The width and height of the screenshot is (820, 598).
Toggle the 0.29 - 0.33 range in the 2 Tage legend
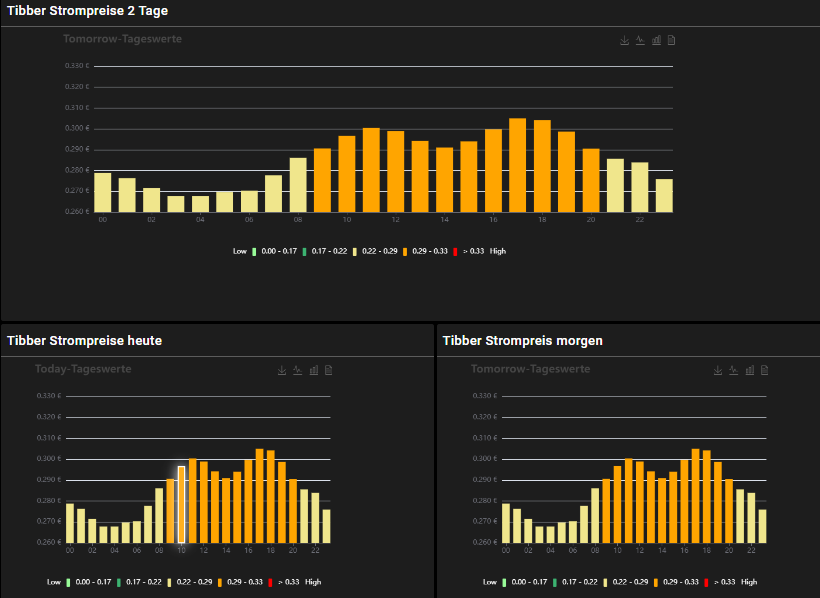(x=425, y=252)
